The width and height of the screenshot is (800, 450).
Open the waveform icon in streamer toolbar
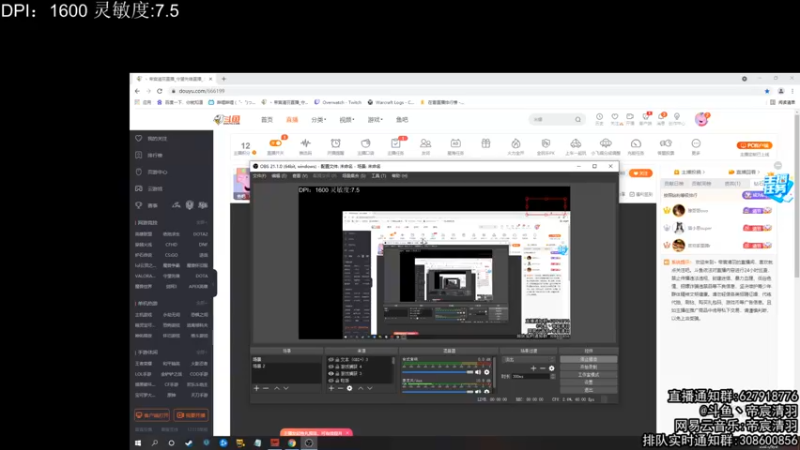pyautogui.click(x=305, y=143)
